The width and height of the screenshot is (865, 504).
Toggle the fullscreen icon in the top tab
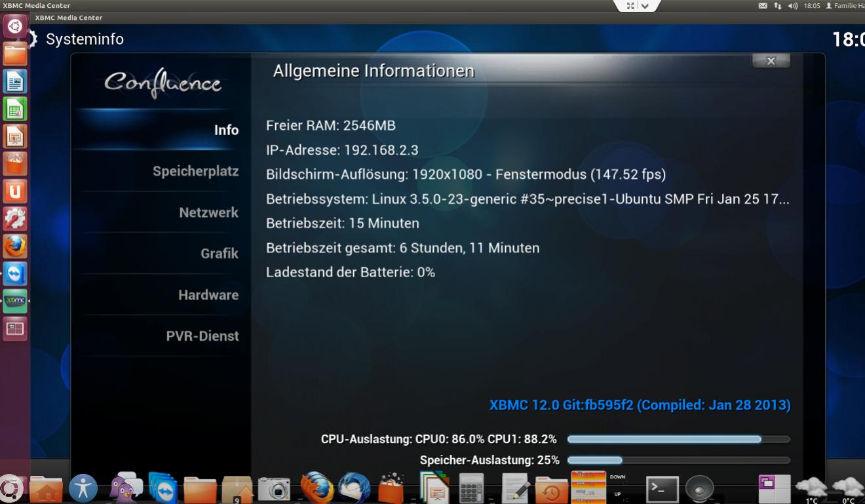630,5
